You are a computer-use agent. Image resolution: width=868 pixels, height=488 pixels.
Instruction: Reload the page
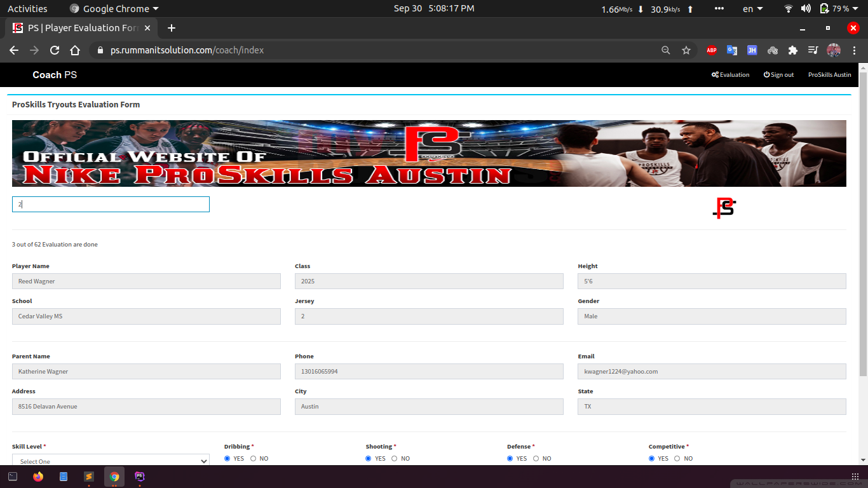55,50
